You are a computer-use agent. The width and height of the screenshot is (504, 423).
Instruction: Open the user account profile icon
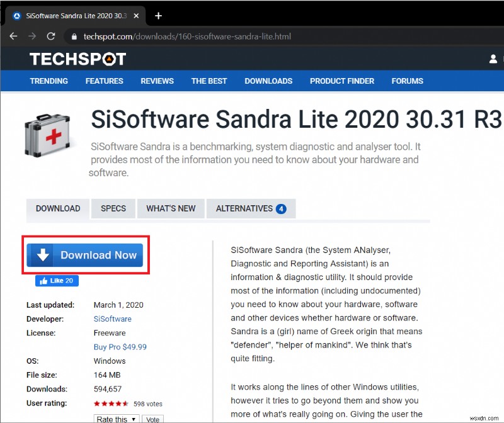[493, 59]
